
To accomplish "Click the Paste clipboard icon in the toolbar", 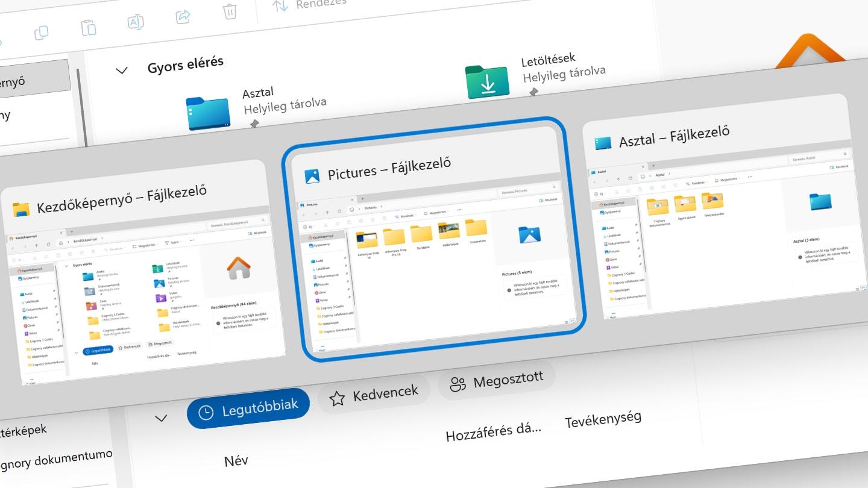I will (89, 27).
